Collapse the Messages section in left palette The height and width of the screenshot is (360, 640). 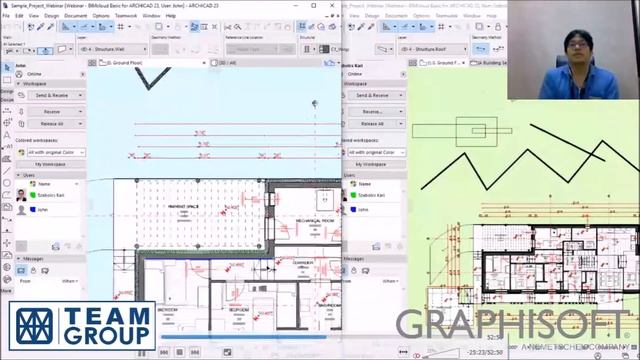click(x=18, y=259)
